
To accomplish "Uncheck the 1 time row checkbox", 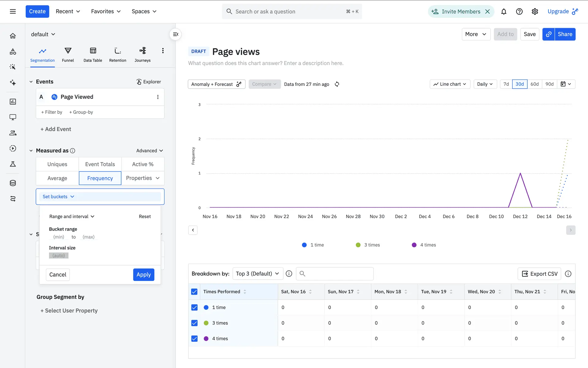I will 194,307.
